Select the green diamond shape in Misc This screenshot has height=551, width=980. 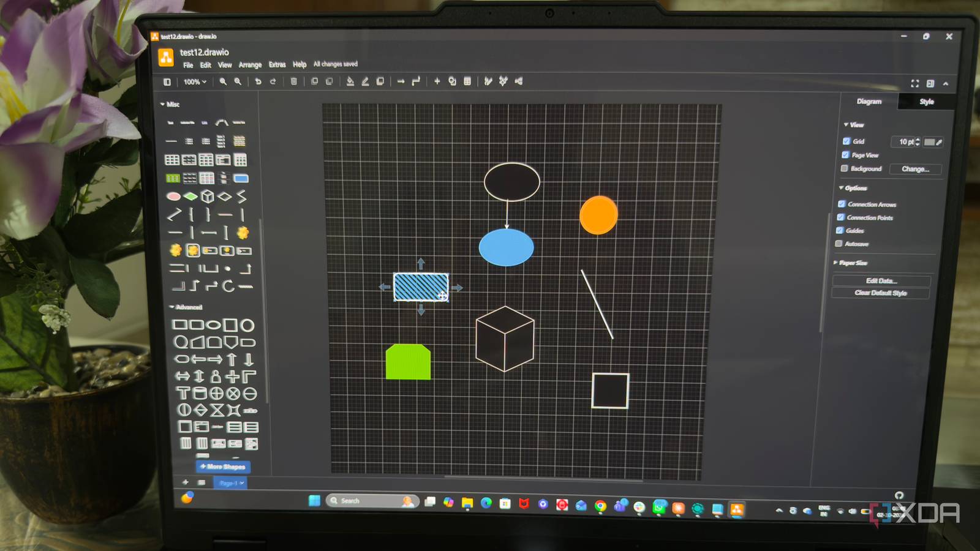pos(190,197)
